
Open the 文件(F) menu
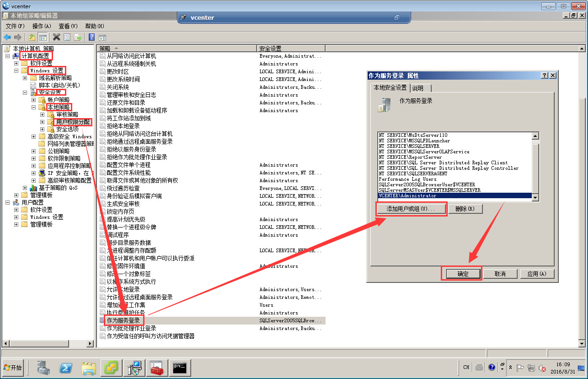coord(15,26)
